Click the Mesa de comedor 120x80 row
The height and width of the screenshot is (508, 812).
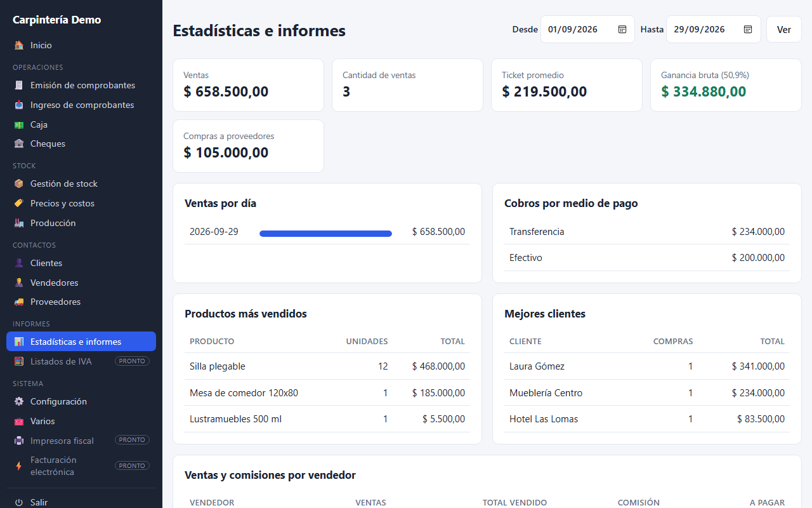tap(327, 393)
